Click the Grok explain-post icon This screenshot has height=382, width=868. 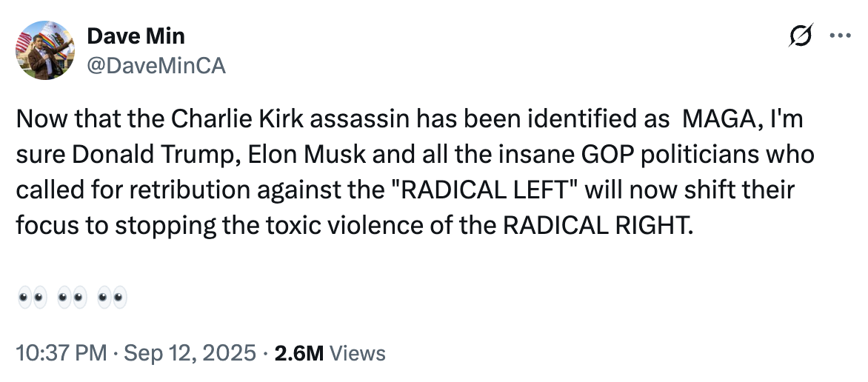(x=803, y=36)
